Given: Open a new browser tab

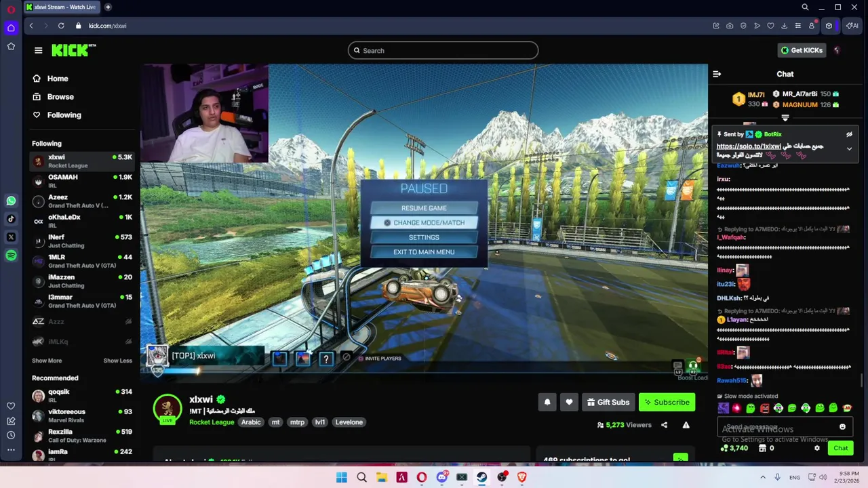Looking at the screenshot, I should [108, 7].
